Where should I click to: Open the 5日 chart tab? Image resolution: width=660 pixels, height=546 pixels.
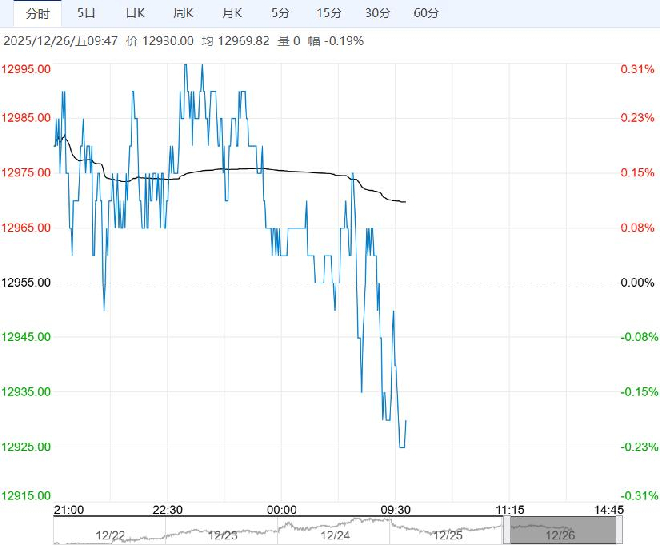point(88,13)
